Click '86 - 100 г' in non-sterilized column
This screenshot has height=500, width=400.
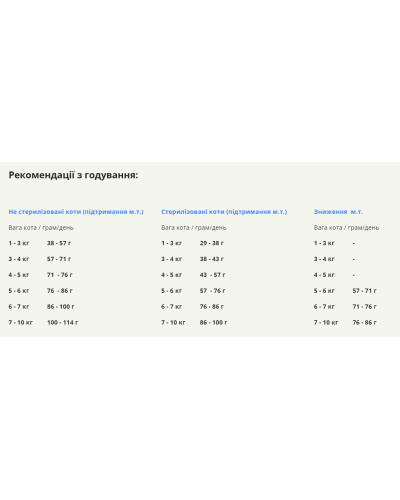click(x=61, y=306)
